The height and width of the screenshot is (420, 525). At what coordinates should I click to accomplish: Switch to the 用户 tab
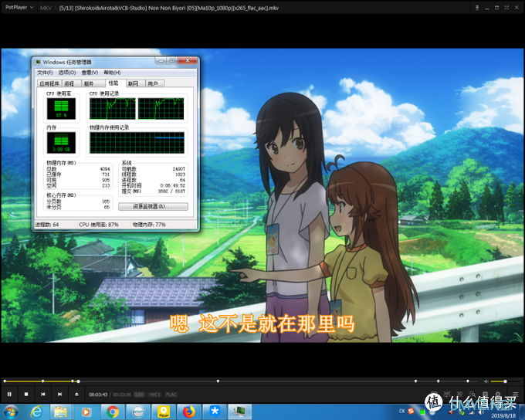pyautogui.click(x=154, y=83)
